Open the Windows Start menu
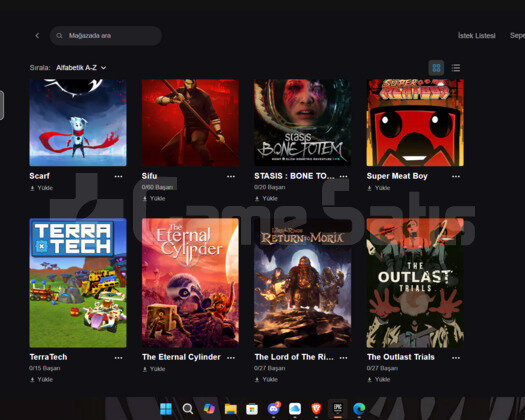 click(166, 409)
